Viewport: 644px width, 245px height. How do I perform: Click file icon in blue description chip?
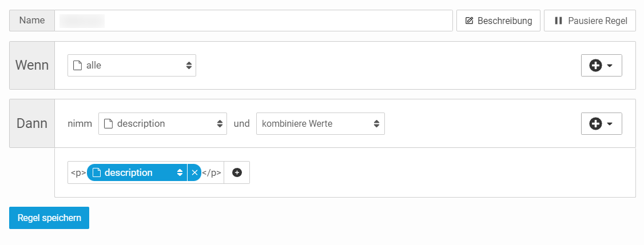(x=96, y=173)
